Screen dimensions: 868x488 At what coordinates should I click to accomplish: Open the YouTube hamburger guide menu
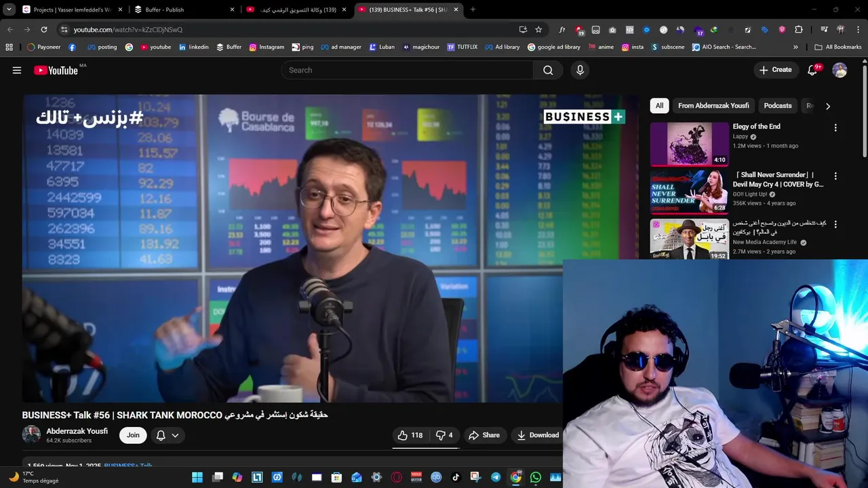point(17,70)
